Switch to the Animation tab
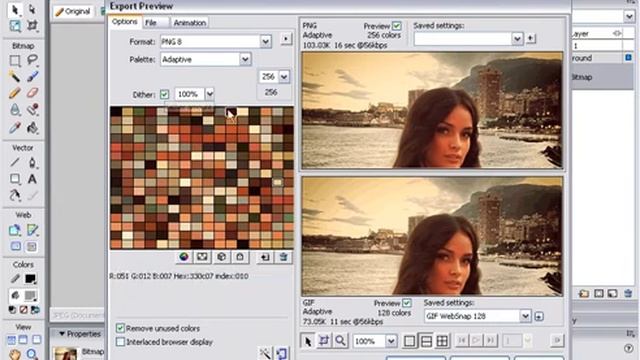640x360 pixels. click(189, 23)
